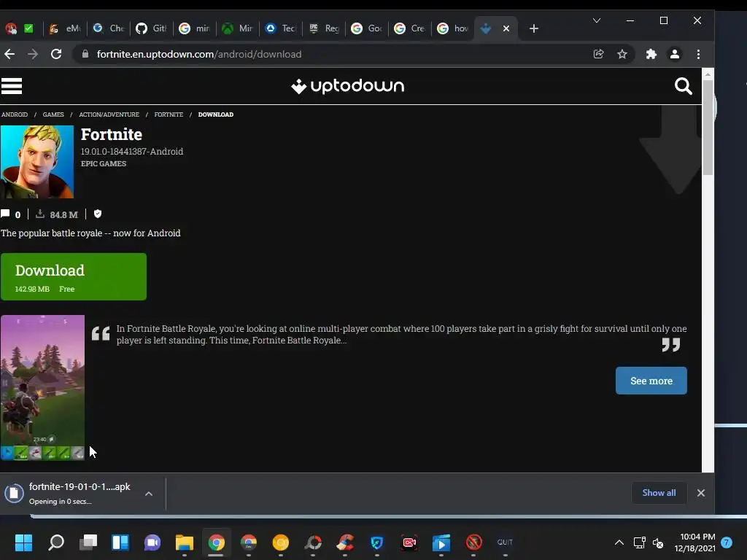Click the downloads count icon
This screenshot has width=747, height=560.
pyautogui.click(x=40, y=214)
